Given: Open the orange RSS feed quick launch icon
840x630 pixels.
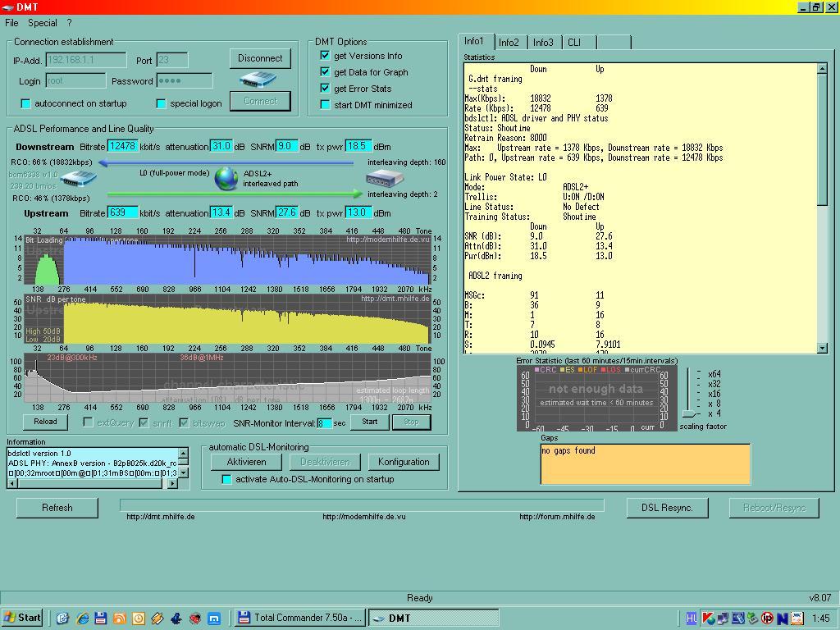Looking at the screenshot, I should click(x=120, y=618).
